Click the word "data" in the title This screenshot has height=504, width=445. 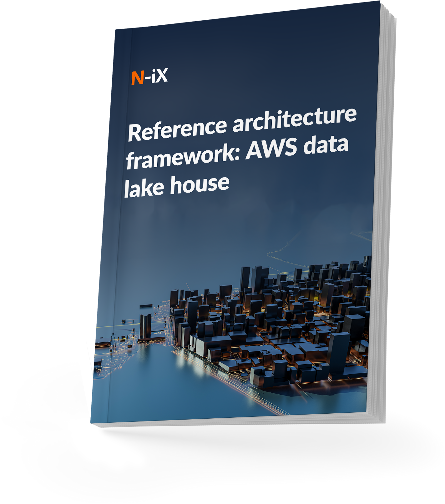pos(326,145)
